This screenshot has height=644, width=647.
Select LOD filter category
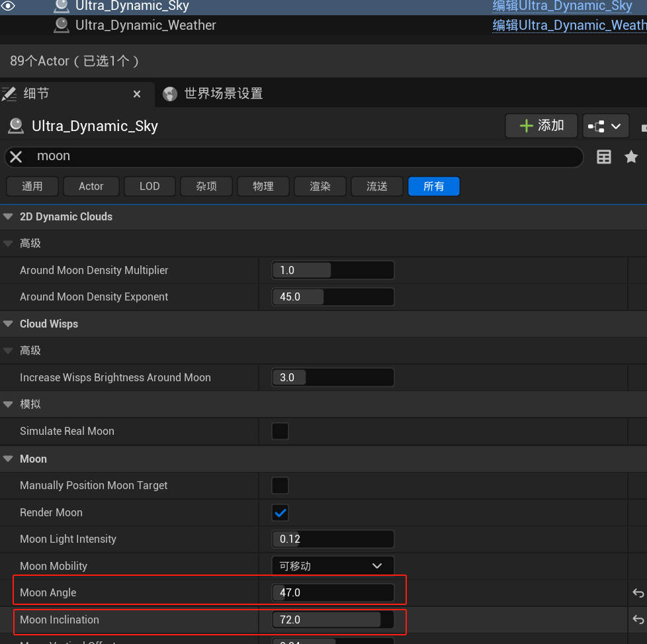[150, 187]
